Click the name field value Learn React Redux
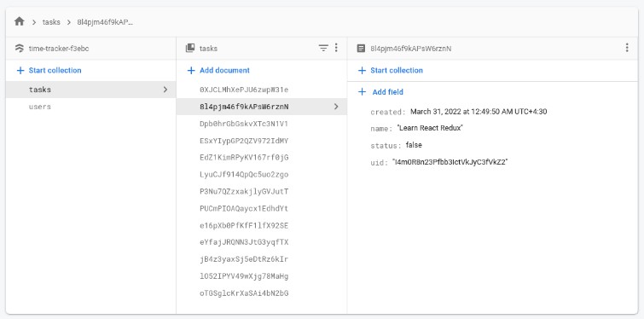Viewport: 644px width, 319px height. click(x=430, y=128)
